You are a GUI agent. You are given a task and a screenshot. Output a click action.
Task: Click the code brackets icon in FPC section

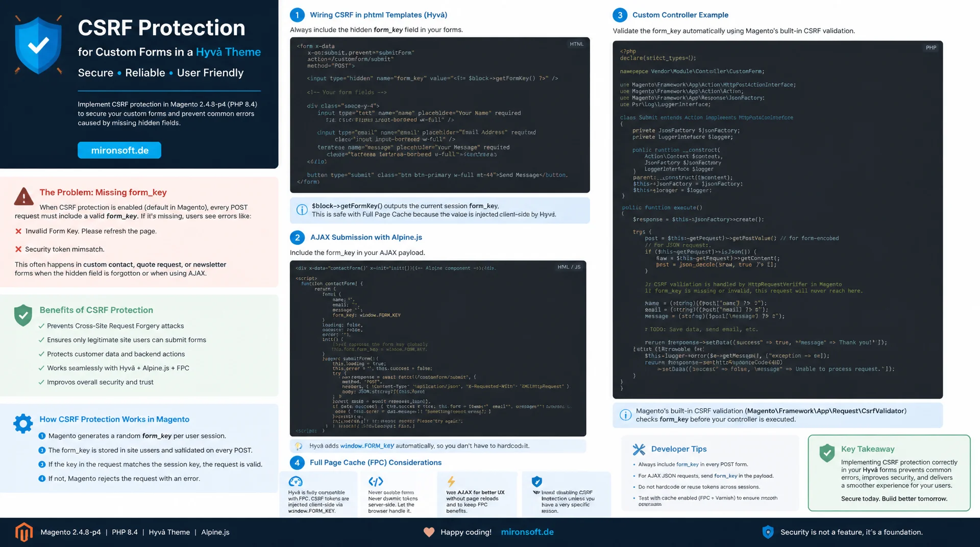click(x=376, y=481)
